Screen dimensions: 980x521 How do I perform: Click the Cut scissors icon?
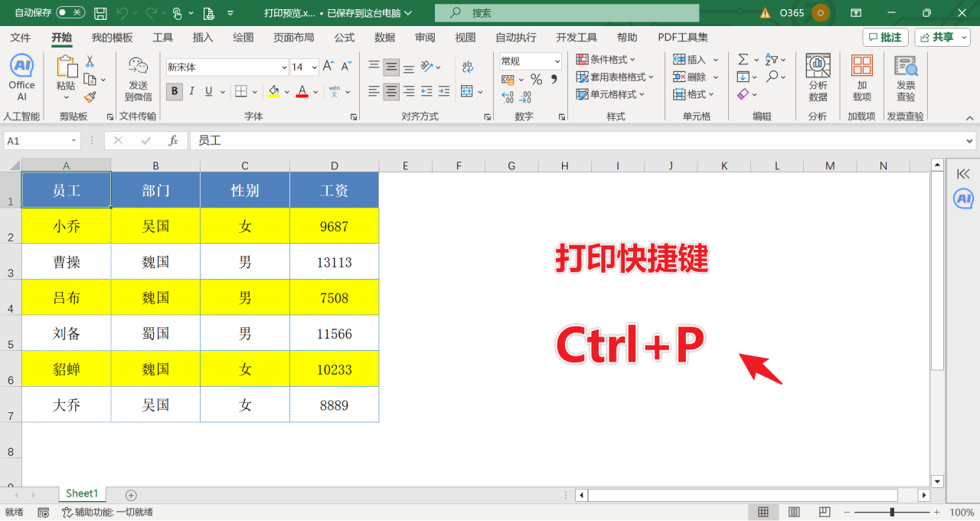[90, 62]
